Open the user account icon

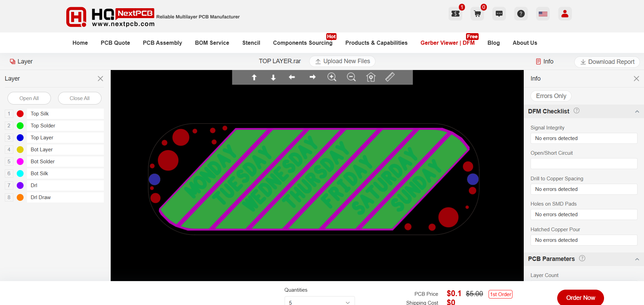[565, 14]
